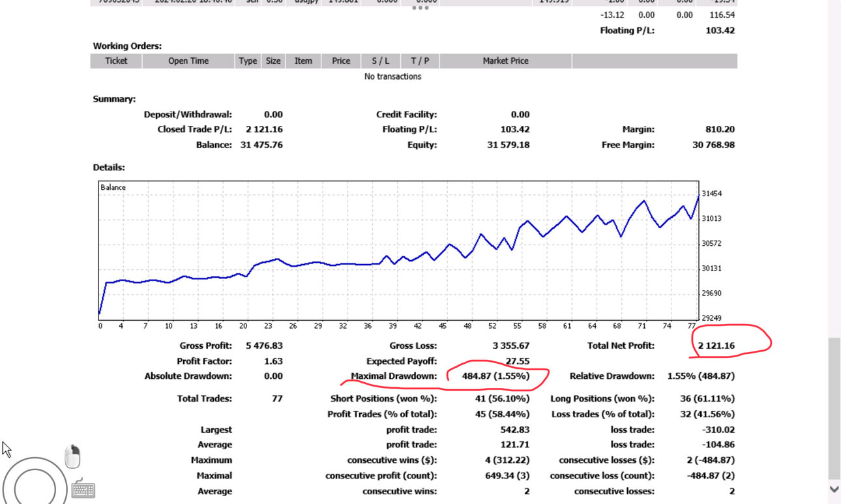Select the Total Trades value 77
The width and height of the screenshot is (841, 504).
277,398
